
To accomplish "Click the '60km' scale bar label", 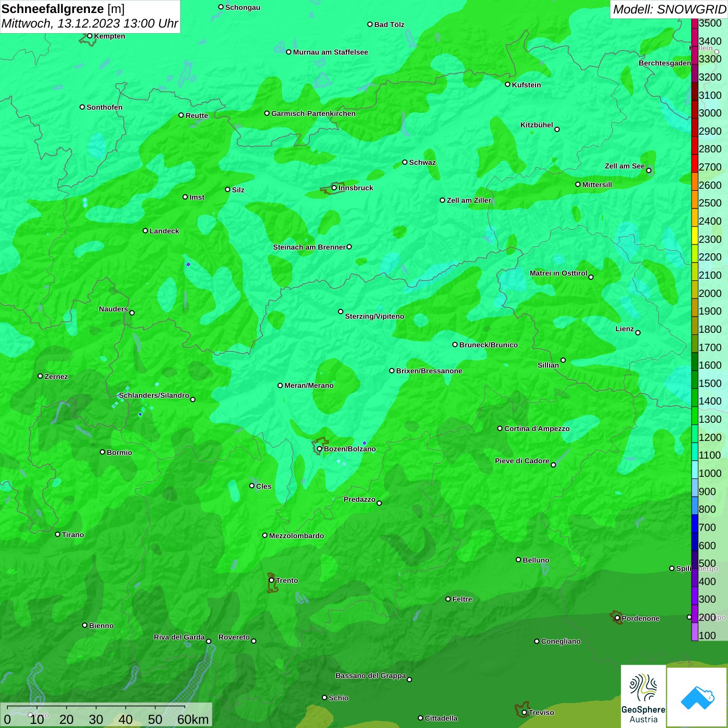I will pos(193,720).
